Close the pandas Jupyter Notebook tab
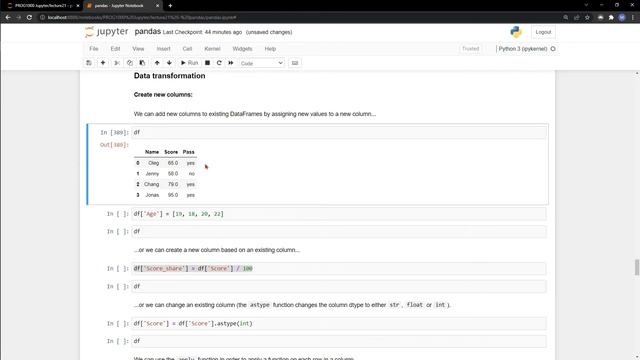This screenshot has width=640, height=360. (158, 6)
